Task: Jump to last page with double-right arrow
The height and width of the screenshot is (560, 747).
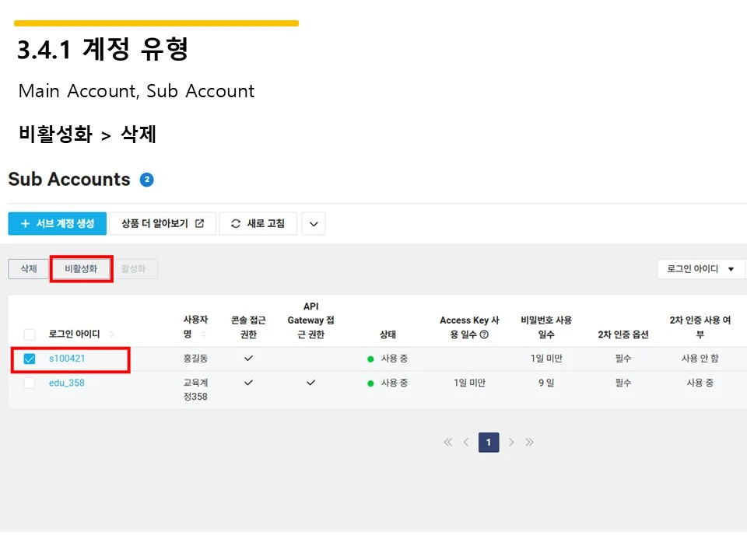Action: pyautogui.click(x=530, y=442)
